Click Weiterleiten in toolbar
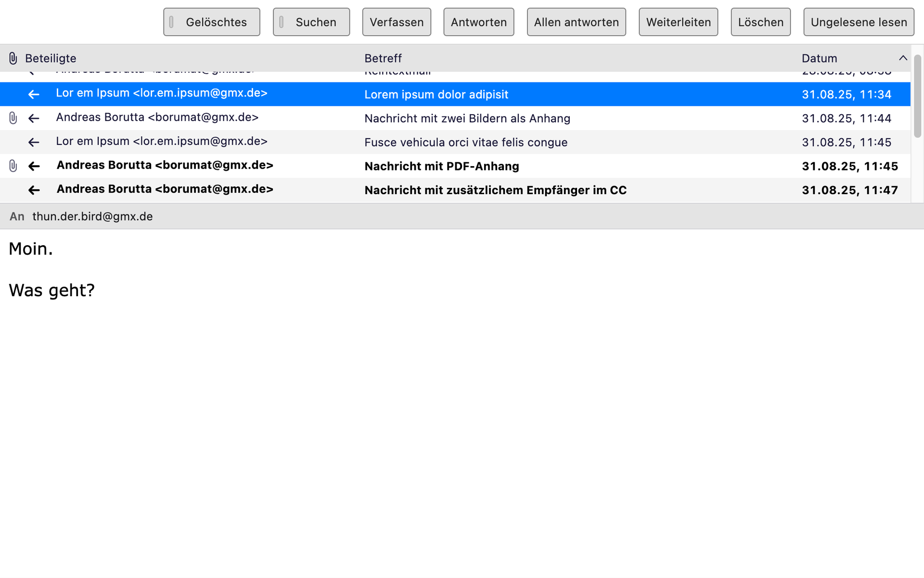Viewport: 924px width, 578px height. coord(678,22)
